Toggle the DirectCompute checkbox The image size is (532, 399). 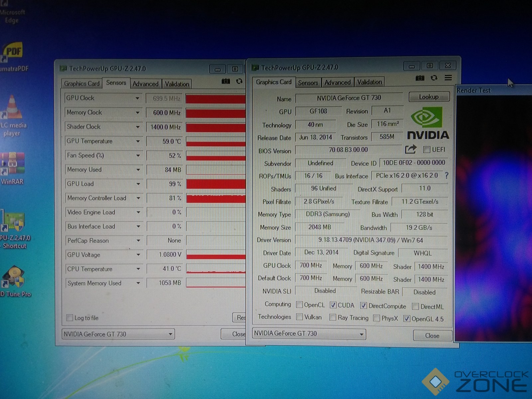[363, 306]
